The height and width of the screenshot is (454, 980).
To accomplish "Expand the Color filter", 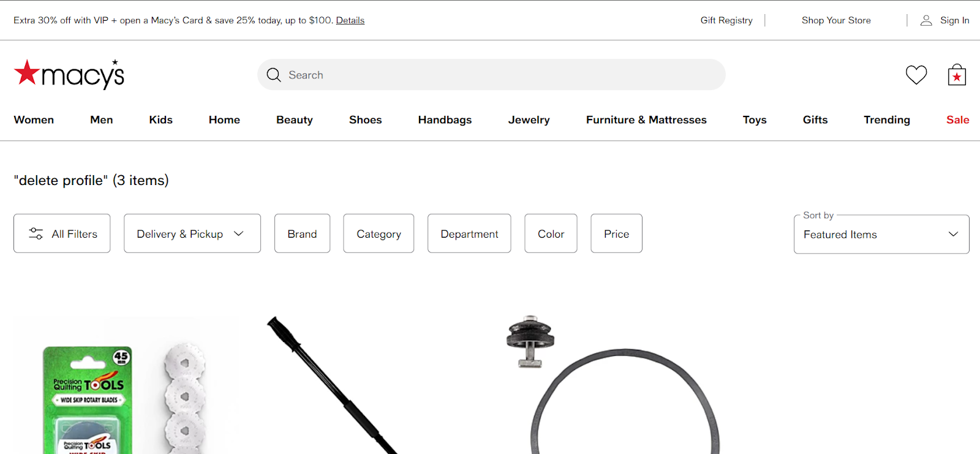I will pyautogui.click(x=551, y=233).
